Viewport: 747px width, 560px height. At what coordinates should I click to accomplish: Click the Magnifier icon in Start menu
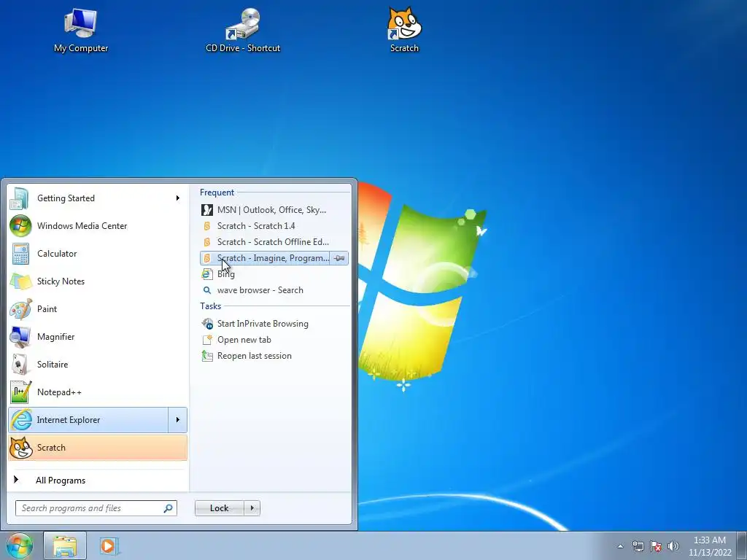pyautogui.click(x=20, y=337)
